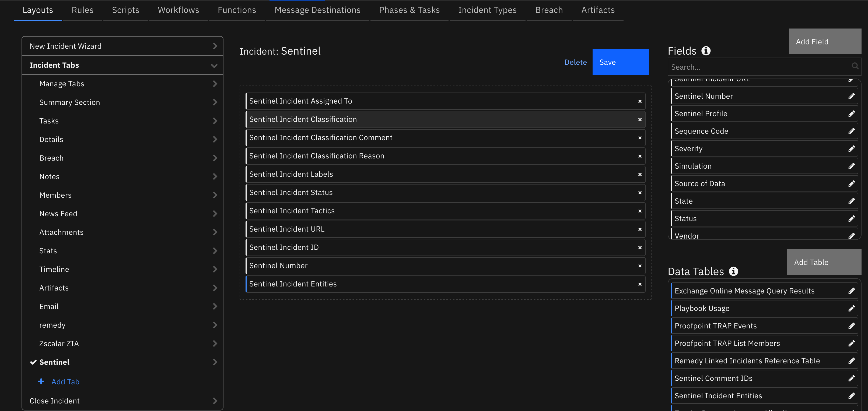Open the Breach tab in sidebar
This screenshot has height=411, width=868.
pyautogui.click(x=122, y=158)
